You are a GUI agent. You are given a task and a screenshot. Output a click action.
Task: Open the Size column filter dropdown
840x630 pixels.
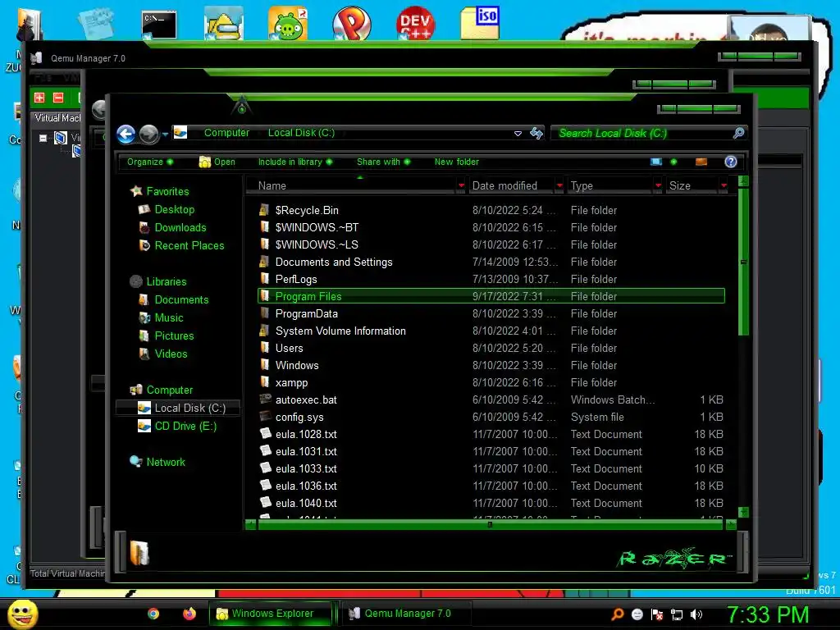724,186
